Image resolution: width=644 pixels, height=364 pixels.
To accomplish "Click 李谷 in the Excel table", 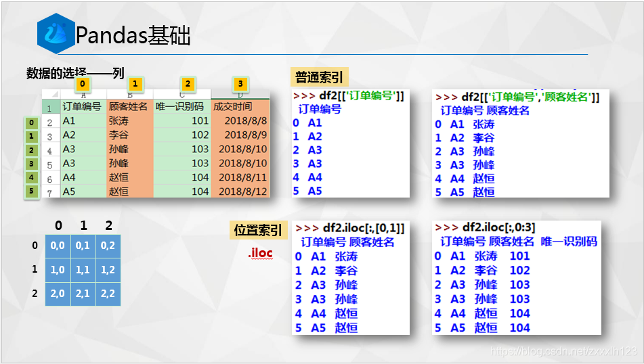I will [x=130, y=135].
